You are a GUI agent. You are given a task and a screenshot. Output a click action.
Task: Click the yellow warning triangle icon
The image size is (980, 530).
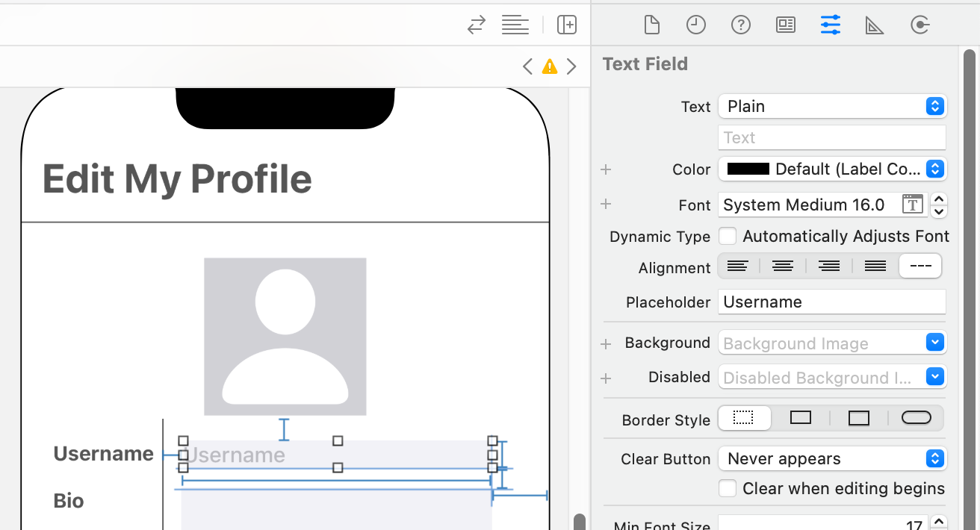tap(550, 66)
